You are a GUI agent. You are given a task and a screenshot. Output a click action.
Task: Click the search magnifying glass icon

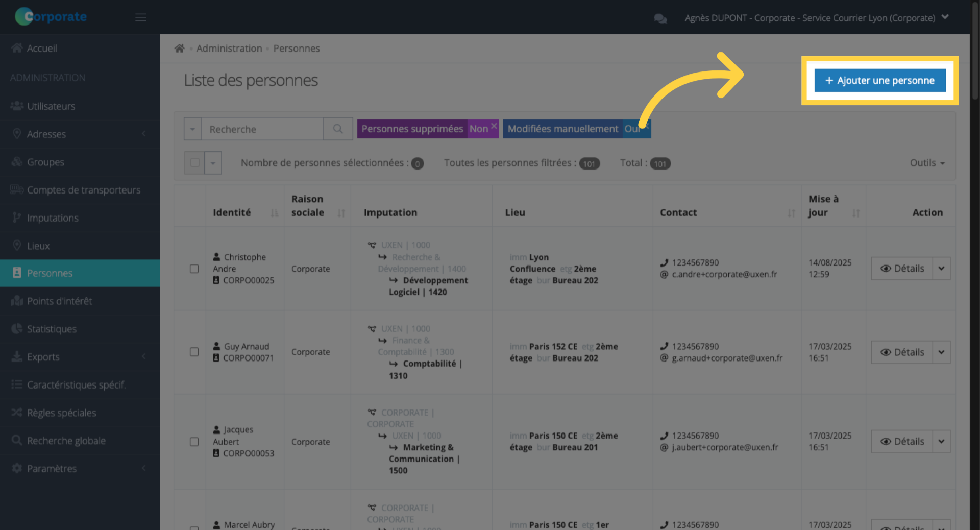[337, 129]
